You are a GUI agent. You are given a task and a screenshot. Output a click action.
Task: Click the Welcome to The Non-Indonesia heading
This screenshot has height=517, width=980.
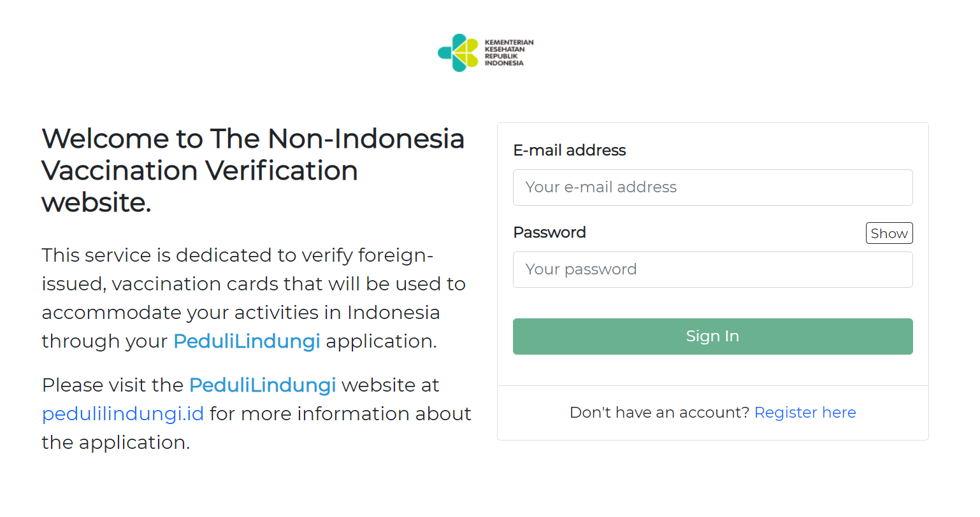point(253,139)
